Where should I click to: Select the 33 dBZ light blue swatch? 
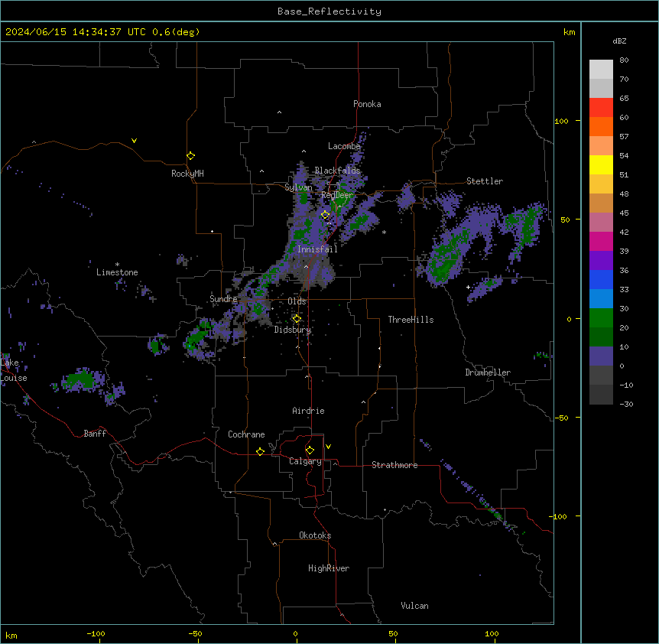pyautogui.click(x=601, y=299)
